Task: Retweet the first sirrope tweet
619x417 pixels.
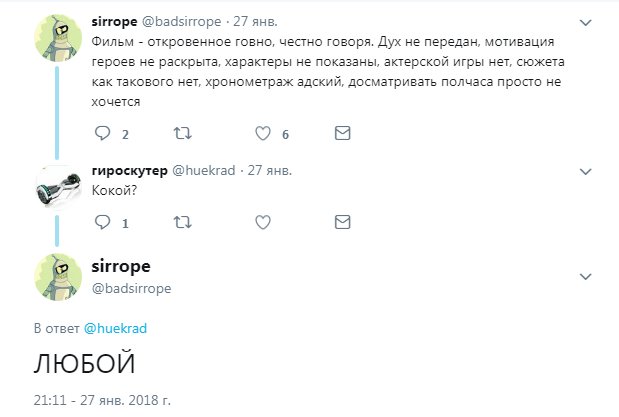Action: 182,134
